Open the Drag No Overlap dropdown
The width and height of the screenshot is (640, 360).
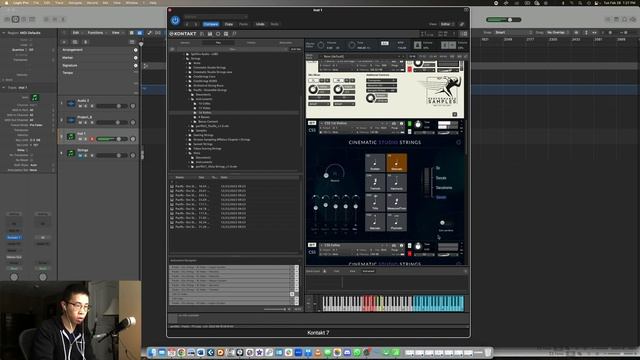558,33
